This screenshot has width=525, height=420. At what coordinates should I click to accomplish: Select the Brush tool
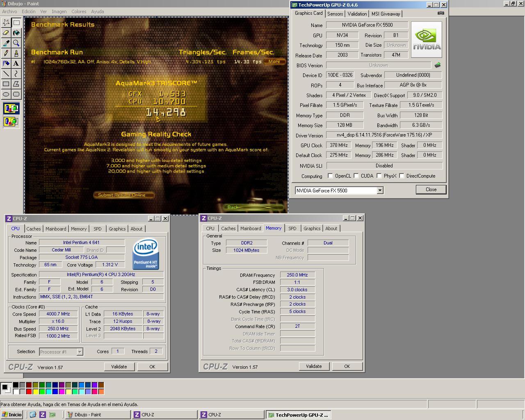(x=16, y=53)
